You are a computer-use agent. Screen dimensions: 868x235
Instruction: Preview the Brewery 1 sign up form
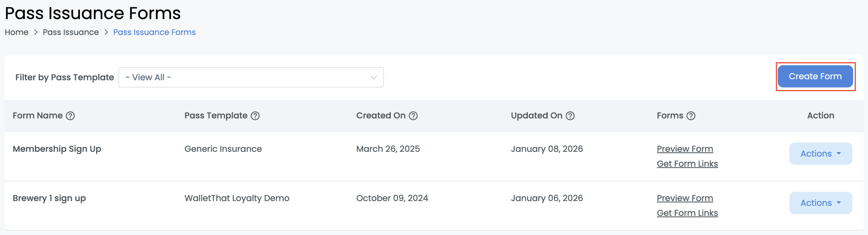tap(685, 198)
